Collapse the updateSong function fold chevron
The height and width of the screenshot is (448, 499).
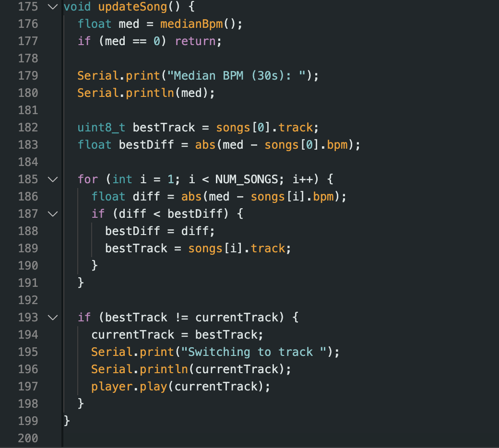coord(52,7)
